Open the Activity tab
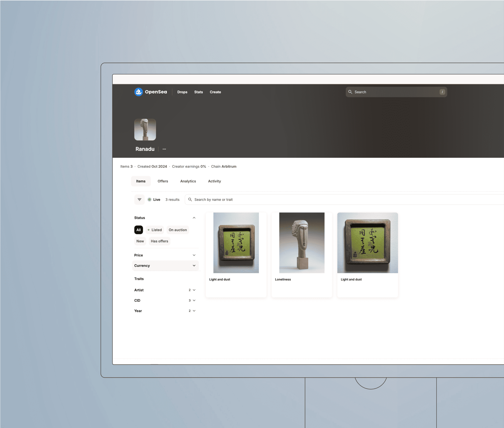Viewport: 504px width, 428px height. click(214, 181)
